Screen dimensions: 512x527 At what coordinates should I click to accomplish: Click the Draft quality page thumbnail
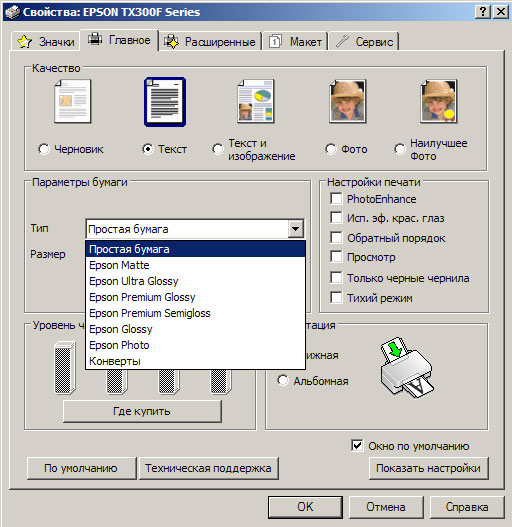tap(73, 102)
